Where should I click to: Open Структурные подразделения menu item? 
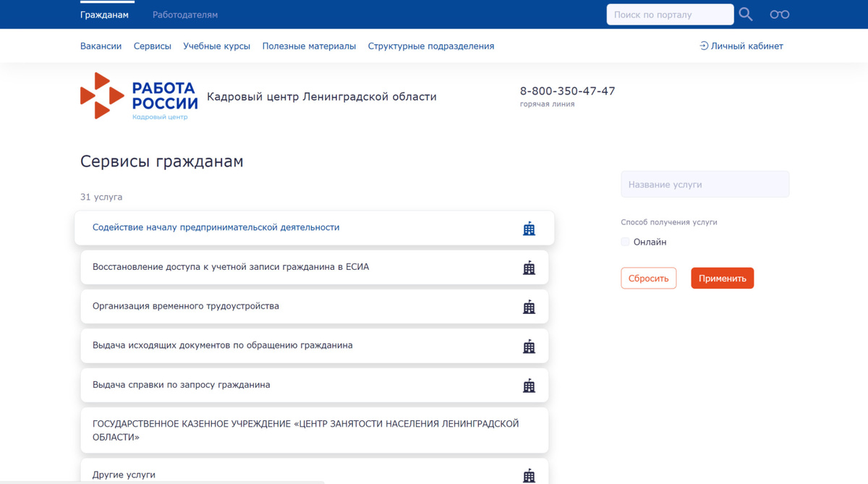(x=431, y=46)
